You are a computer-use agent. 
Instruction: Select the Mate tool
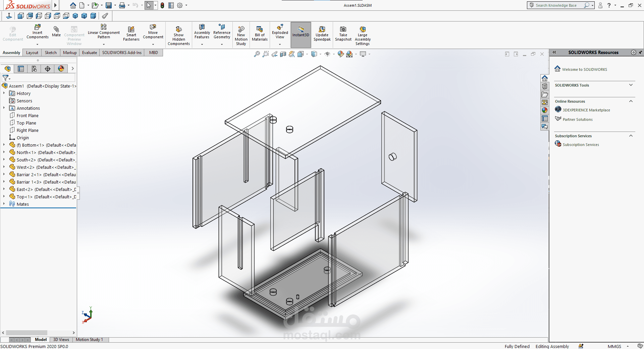56,31
